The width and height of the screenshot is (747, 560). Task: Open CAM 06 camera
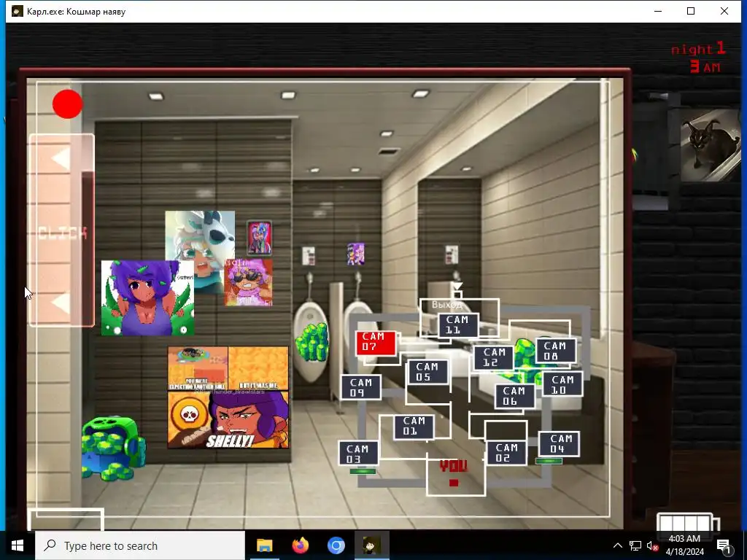pos(515,396)
